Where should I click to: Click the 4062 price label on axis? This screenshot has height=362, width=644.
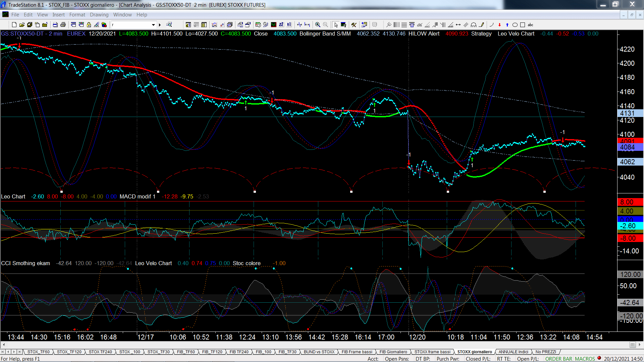630,162
